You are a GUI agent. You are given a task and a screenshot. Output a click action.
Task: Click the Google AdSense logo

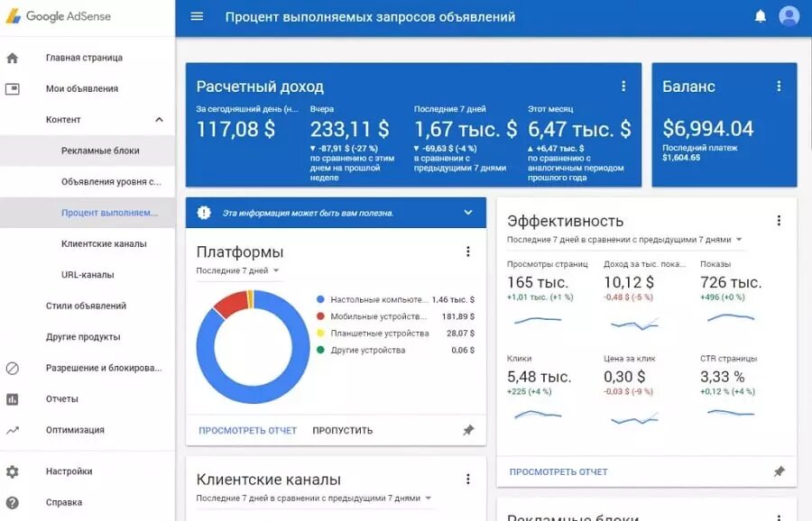[x=59, y=16]
